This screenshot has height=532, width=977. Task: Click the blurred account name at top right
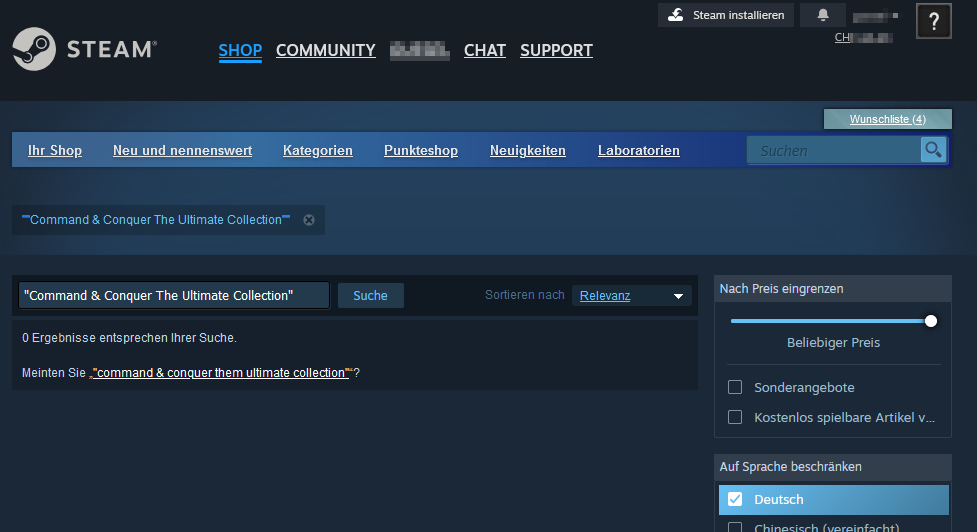coord(875,17)
